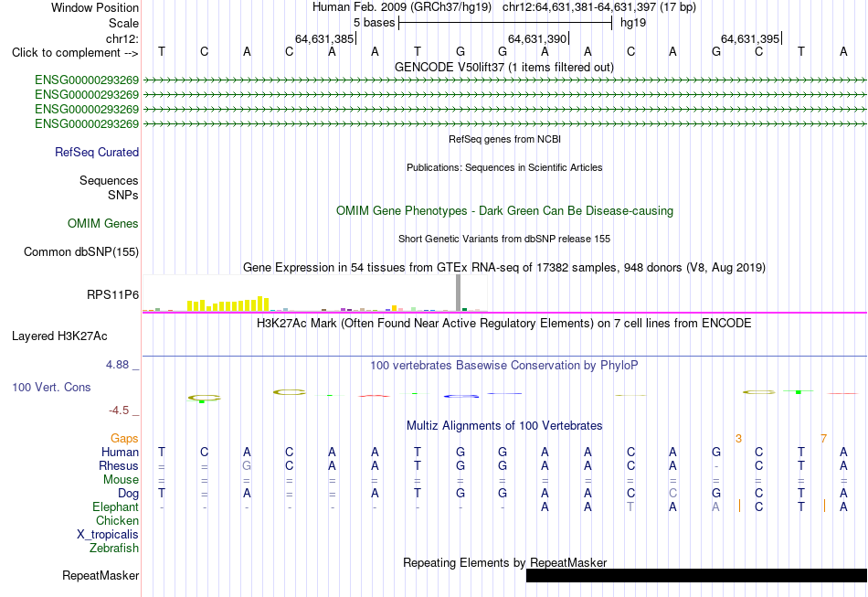Click 'Multiz Alignments of 100 Vertebrates' title
Image resolution: width=868 pixels, height=597 pixels.
coord(504,425)
